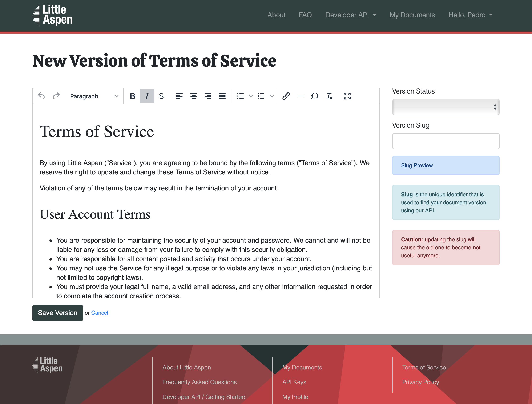Screen dimensions: 532x404
Task: Apply strikethrough formatting
Action: pyautogui.click(x=161, y=96)
